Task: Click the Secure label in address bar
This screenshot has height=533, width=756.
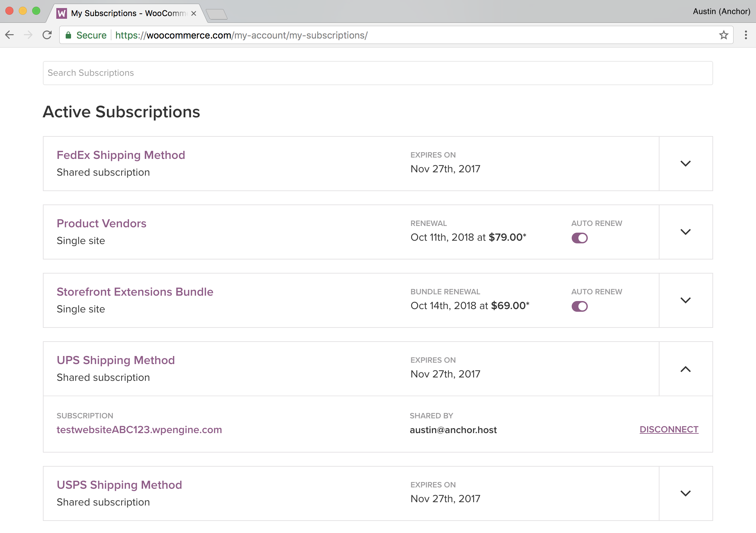Action: [91, 35]
